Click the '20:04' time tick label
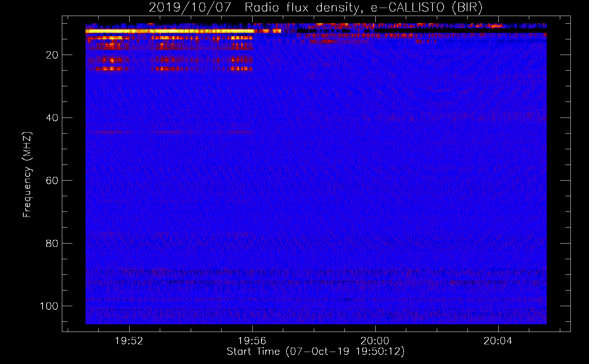589x364 pixels. click(x=498, y=341)
